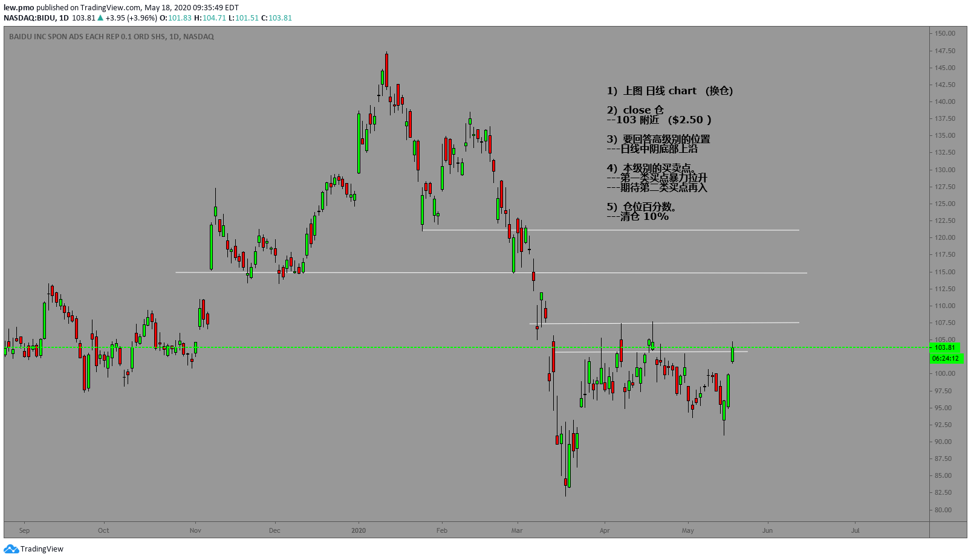This screenshot has height=560, width=971.
Task: Click the May label on time axis
Action: point(688,530)
